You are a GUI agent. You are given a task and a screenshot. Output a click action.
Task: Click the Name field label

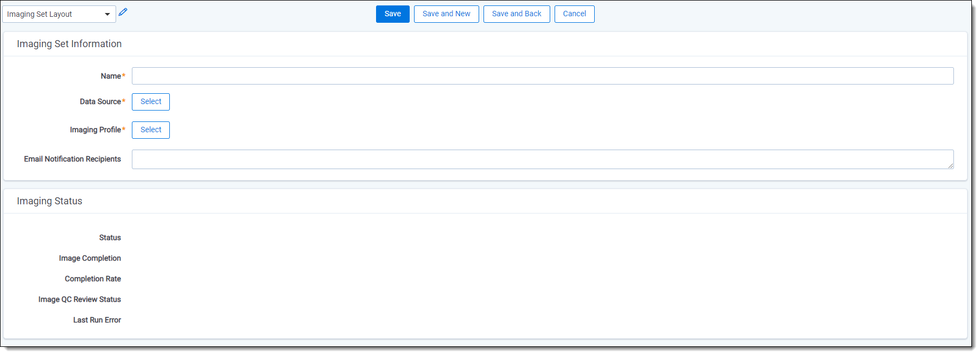(x=111, y=76)
